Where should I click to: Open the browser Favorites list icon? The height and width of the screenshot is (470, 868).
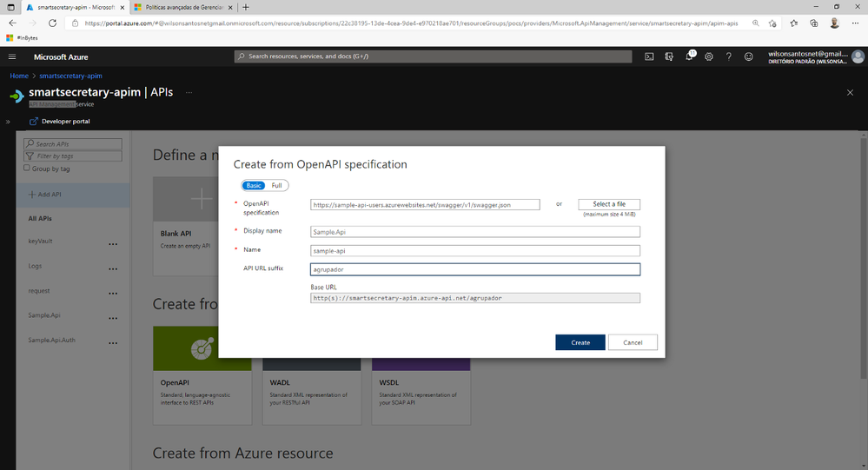[x=794, y=23]
